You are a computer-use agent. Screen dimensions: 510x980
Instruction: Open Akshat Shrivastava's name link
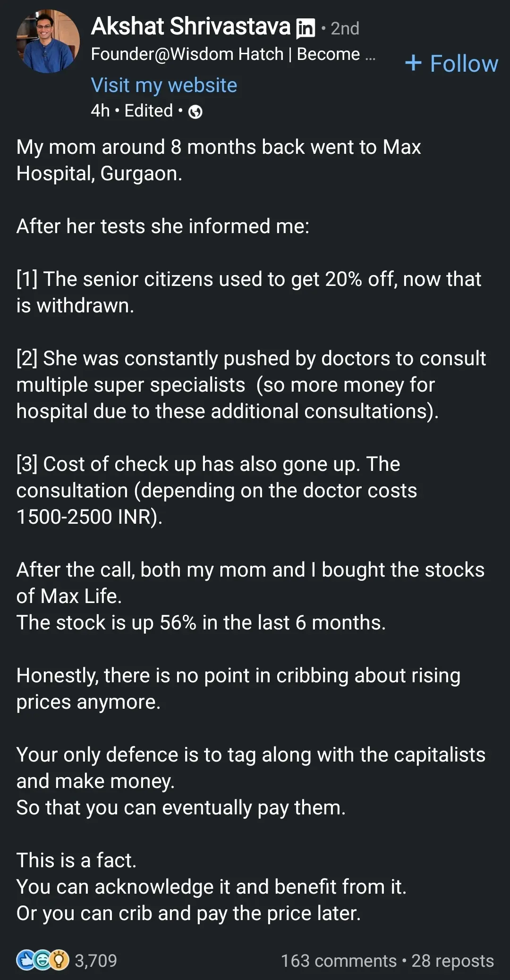(190, 26)
